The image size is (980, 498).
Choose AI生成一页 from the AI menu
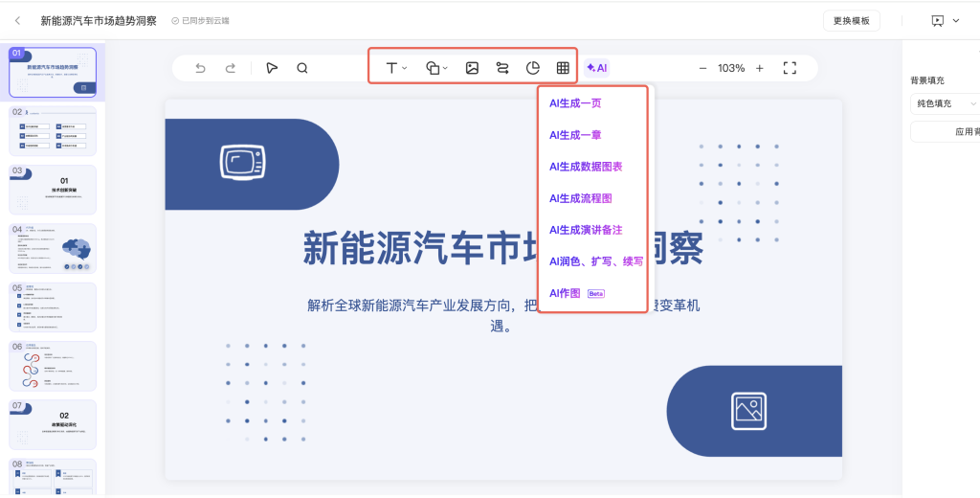point(575,102)
